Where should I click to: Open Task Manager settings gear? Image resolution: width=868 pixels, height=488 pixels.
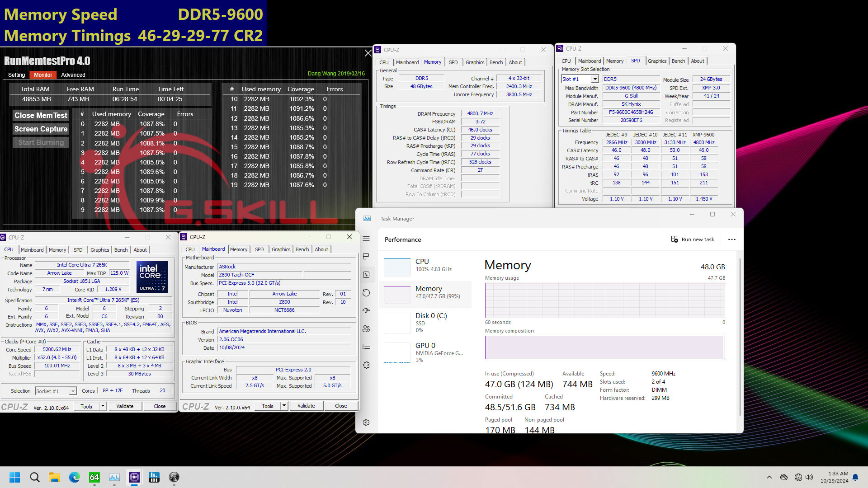[366, 422]
